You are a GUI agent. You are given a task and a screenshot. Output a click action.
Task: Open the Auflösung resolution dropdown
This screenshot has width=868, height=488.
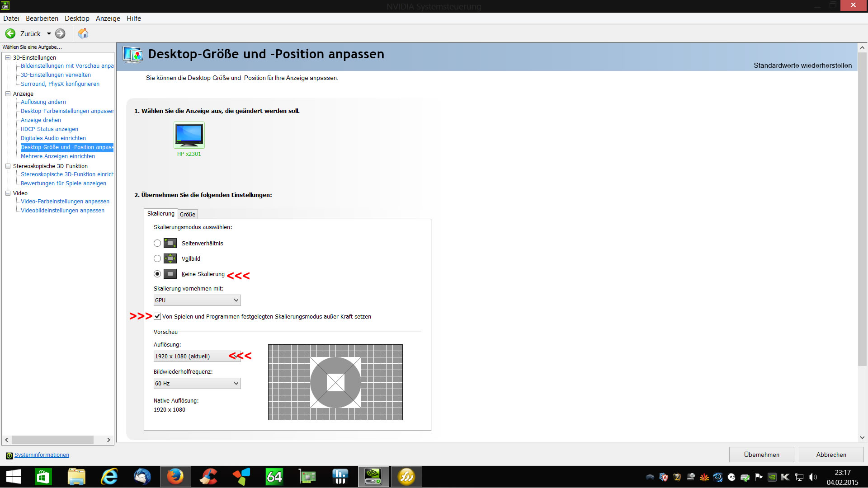click(x=197, y=356)
